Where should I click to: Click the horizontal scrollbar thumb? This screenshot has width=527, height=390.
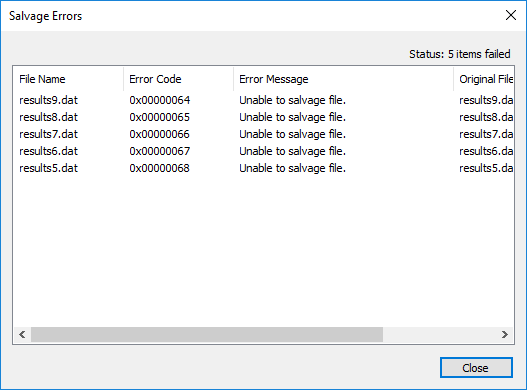(207, 335)
